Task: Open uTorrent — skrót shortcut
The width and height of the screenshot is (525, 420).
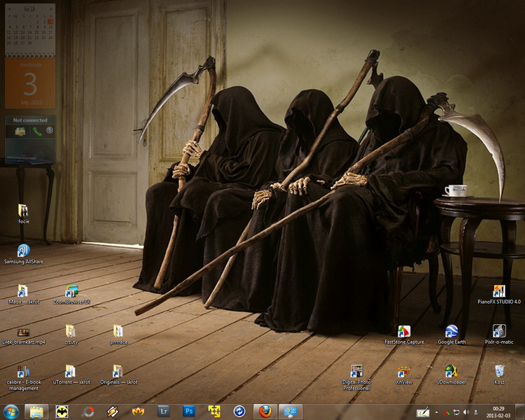Action: (x=71, y=374)
